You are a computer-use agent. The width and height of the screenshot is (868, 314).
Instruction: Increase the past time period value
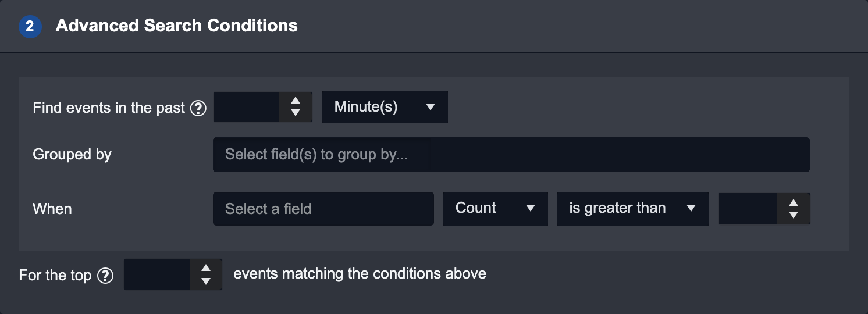[x=296, y=102]
